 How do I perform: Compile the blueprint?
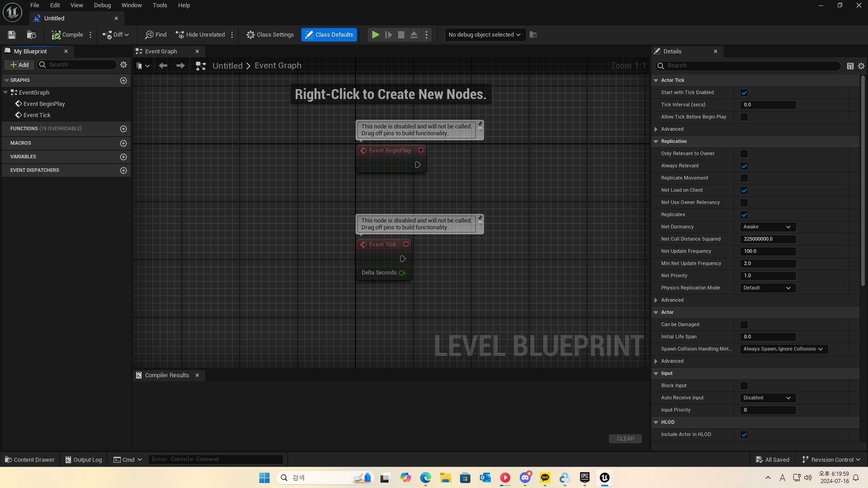tap(67, 35)
